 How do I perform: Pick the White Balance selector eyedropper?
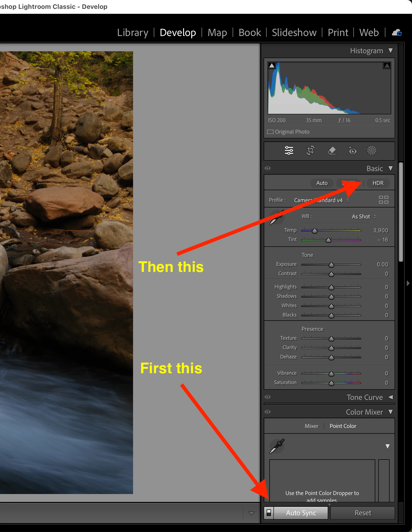tap(276, 217)
